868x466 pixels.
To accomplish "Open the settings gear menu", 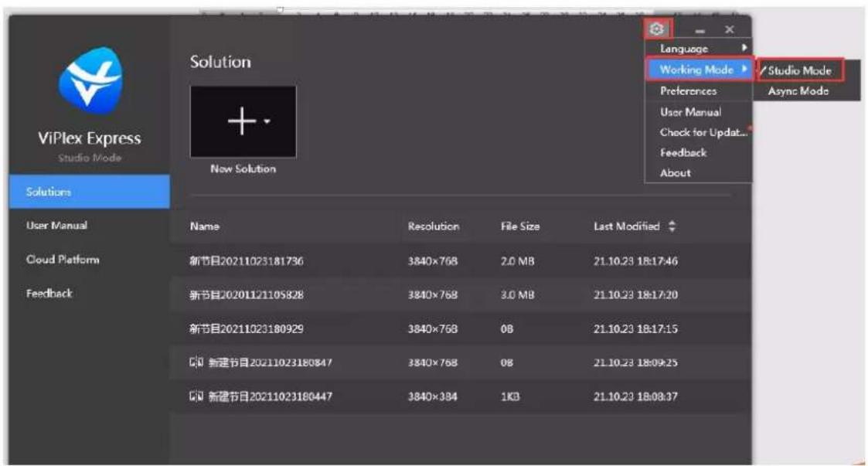I will [x=657, y=29].
